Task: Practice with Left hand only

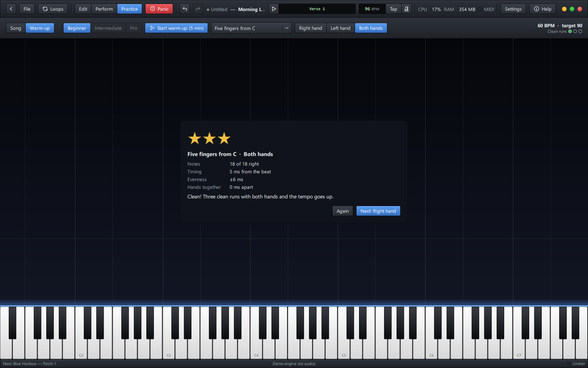Action: coord(341,28)
